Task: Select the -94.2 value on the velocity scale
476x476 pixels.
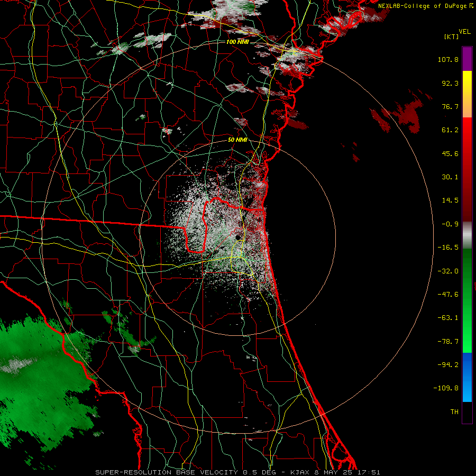Action: (448, 365)
